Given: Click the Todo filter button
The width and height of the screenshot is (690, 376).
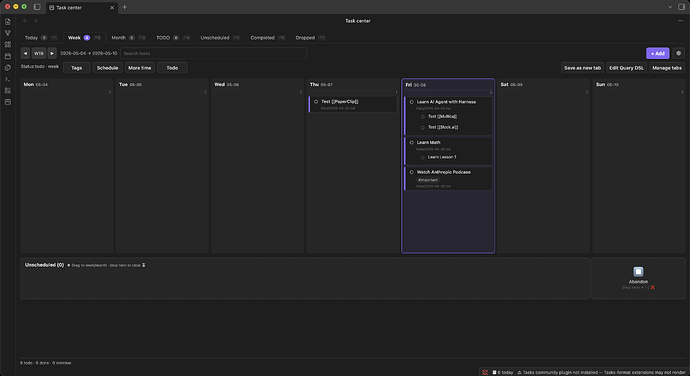Looking at the screenshot, I should (x=172, y=68).
